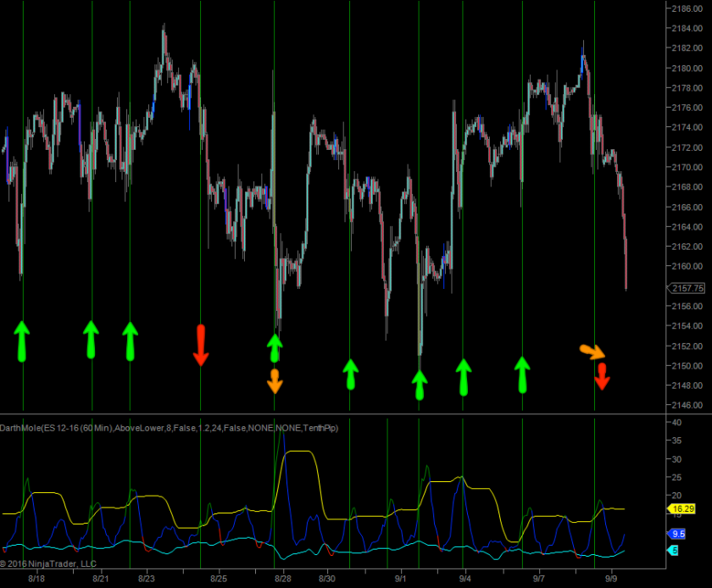This screenshot has width=712, height=588.
Task: Click the 25 indicator scale label
Action: (x=676, y=477)
